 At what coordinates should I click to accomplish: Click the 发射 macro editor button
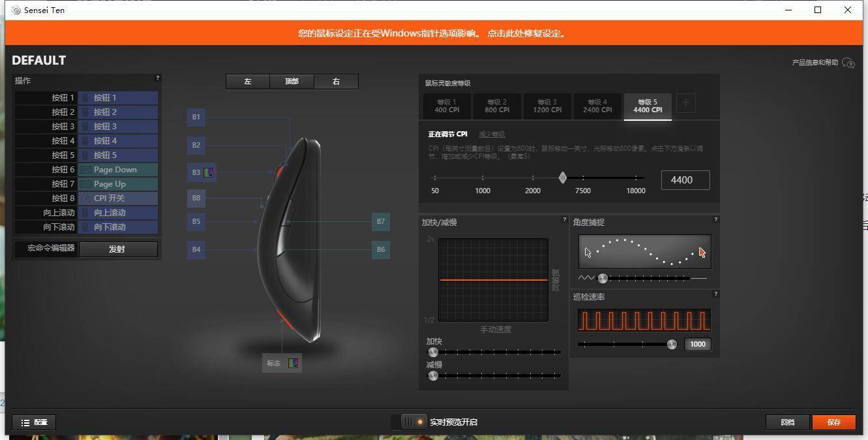(118, 249)
